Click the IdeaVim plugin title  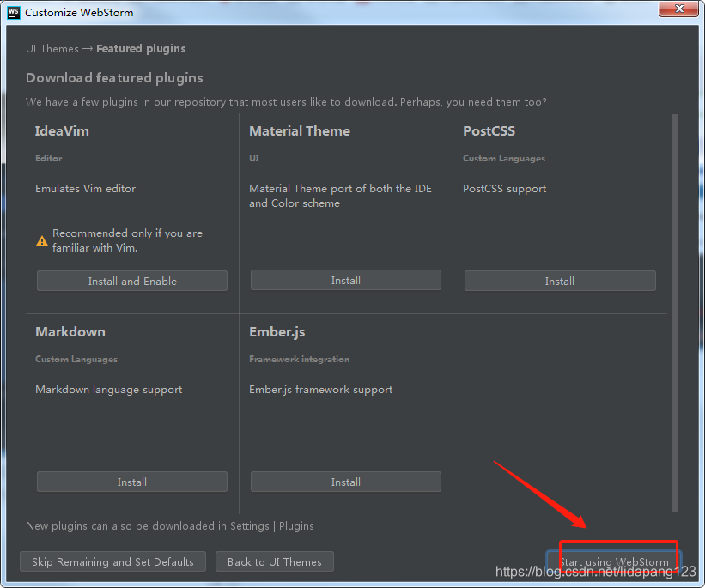coord(62,131)
